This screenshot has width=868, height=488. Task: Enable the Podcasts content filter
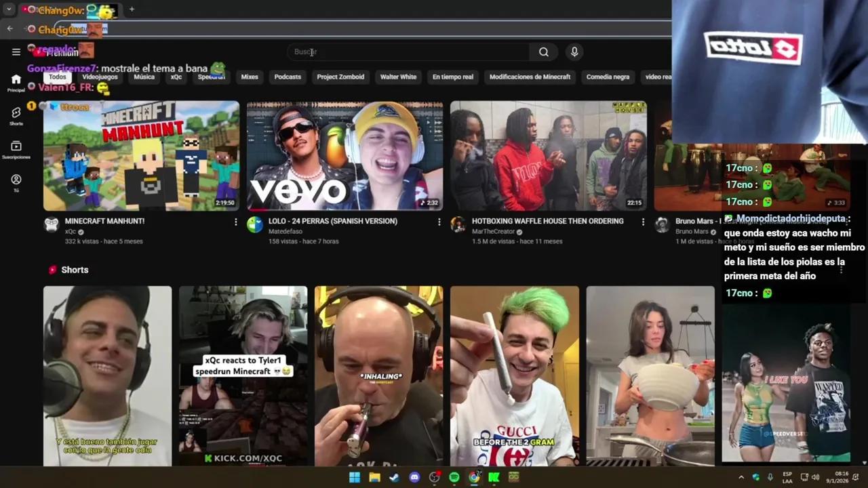[x=288, y=77]
